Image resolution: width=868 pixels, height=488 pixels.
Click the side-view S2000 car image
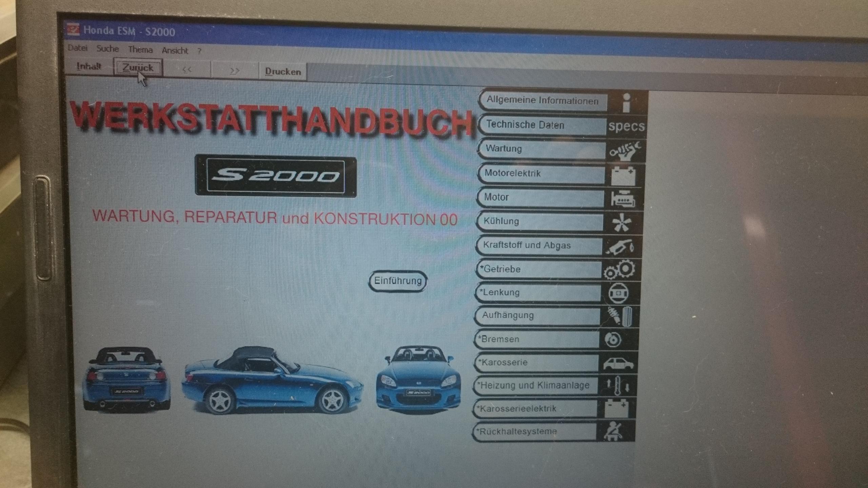[x=272, y=380]
